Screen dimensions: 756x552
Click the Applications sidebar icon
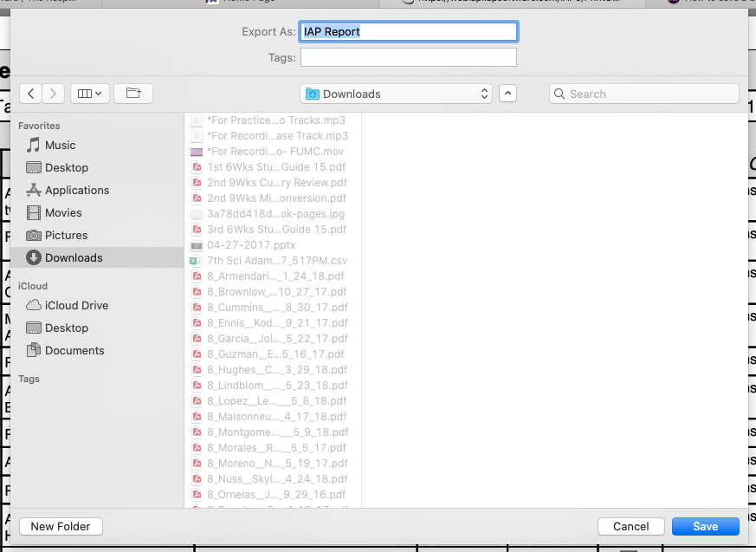(33, 190)
